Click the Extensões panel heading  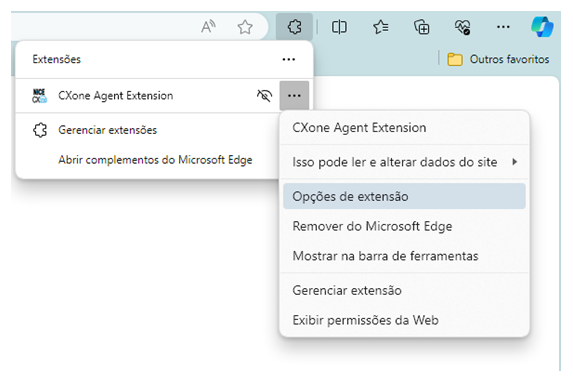pyautogui.click(x=57, y=59)
